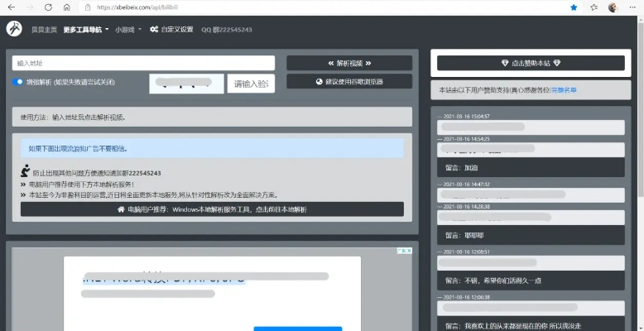Open the browser favorites list icon
The width and height of the screenshot is (644, 331).
(594, 7)
